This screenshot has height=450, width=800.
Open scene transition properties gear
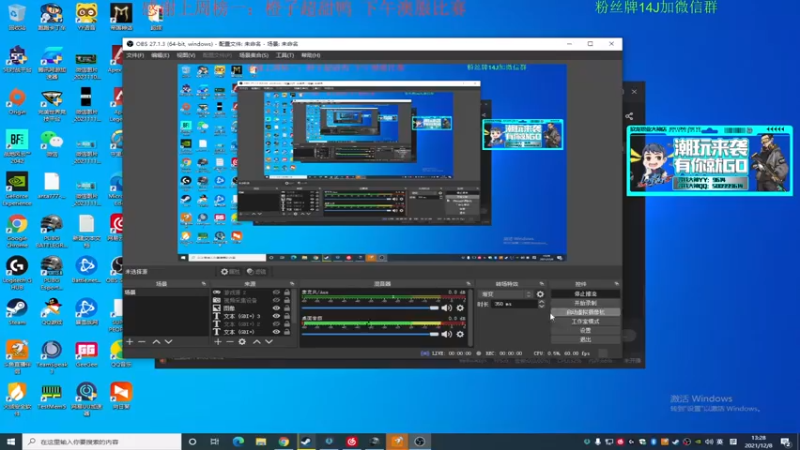540,294
